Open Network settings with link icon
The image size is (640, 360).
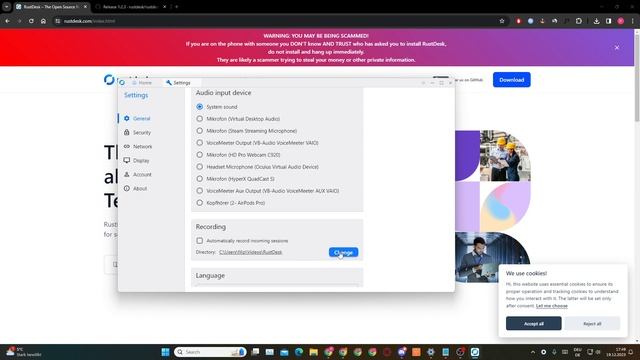pyautogui.click(x=138, y=146)
